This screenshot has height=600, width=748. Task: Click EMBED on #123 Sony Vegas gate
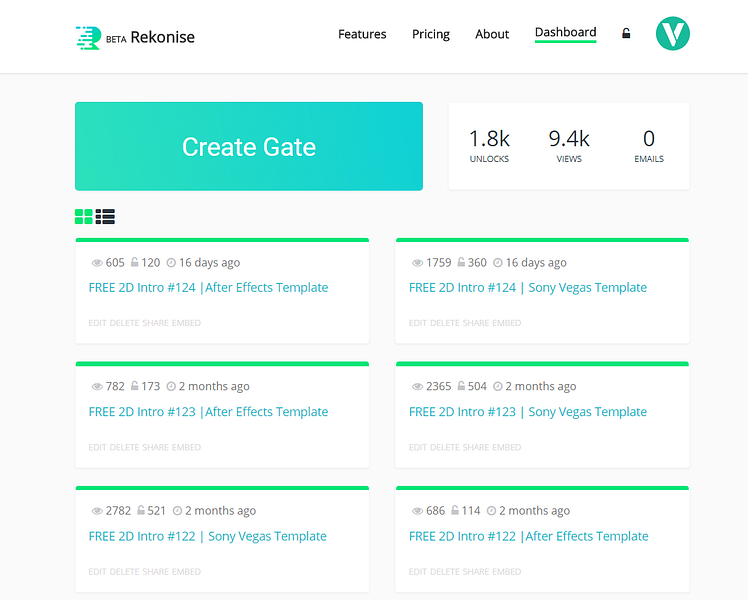click(x=507, y=447)
